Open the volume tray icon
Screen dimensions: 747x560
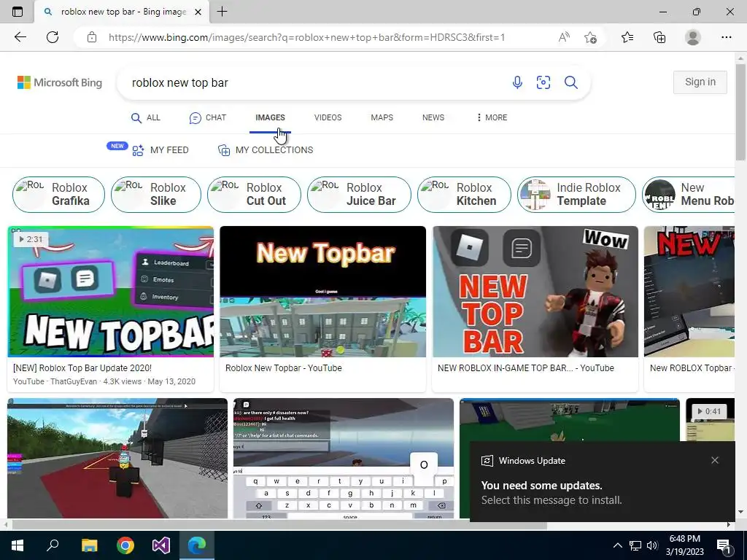(652, 545)
